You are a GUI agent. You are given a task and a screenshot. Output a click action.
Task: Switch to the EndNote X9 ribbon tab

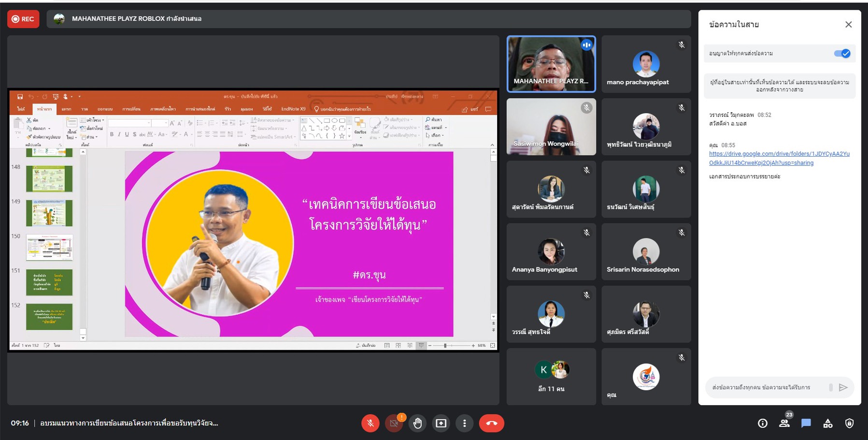(293, 109)
